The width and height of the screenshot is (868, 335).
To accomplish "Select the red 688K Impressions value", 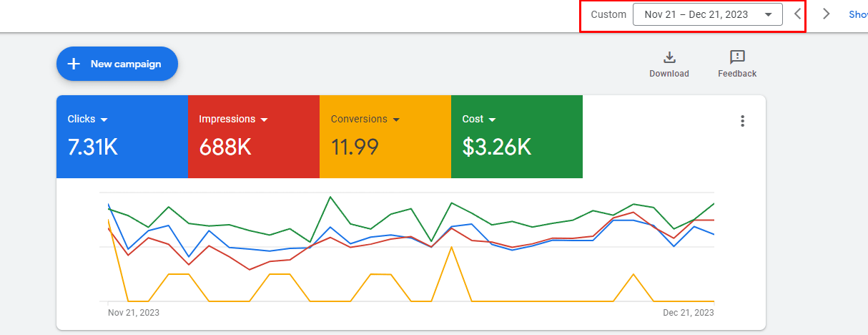I will 225,147.
